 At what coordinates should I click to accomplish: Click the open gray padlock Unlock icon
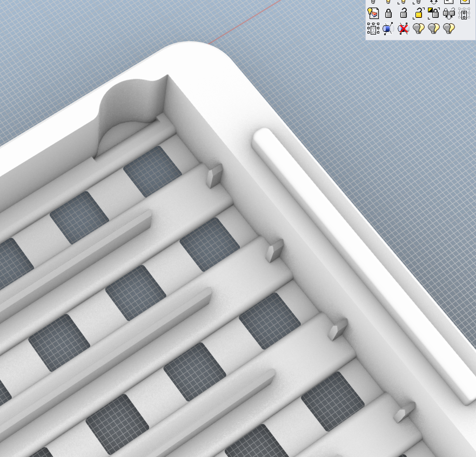click(x=404, y=14)
